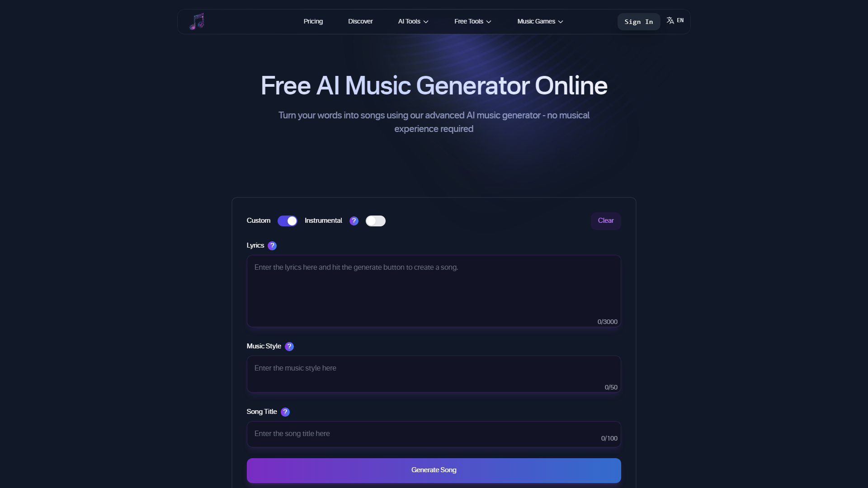Click the Generate Song button
Screen dimensions: 868x488
coord(434,470)
